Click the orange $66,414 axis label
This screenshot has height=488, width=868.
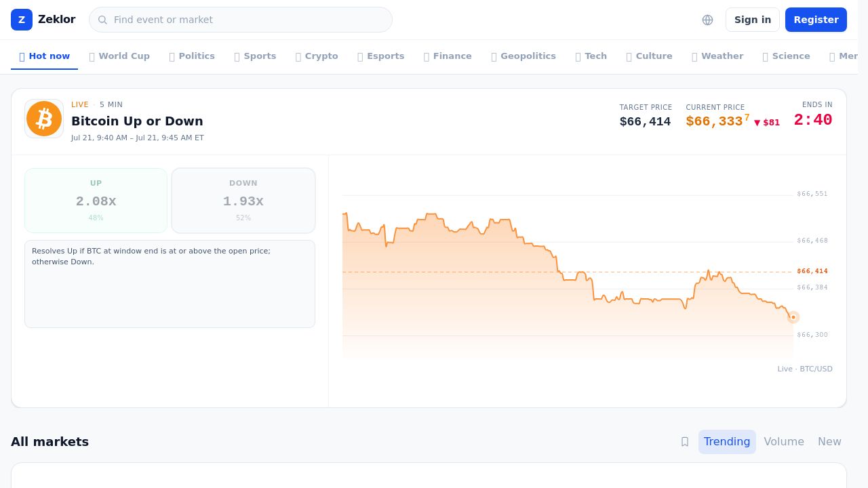click(x=812, y=271)
